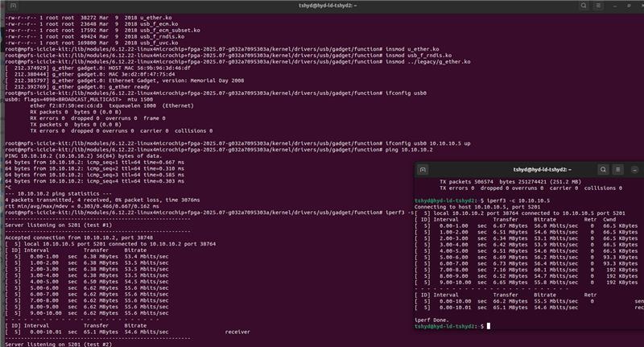Click the '0% packet loss' summary line
The height and width of the screenshot is (347, 644).
pyautogui.click(x=102, y=200)
